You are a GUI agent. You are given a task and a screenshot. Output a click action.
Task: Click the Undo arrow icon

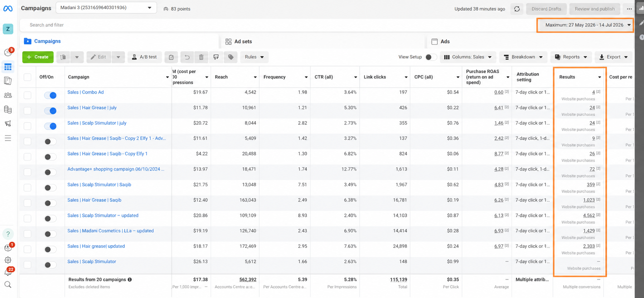point(187,57)
